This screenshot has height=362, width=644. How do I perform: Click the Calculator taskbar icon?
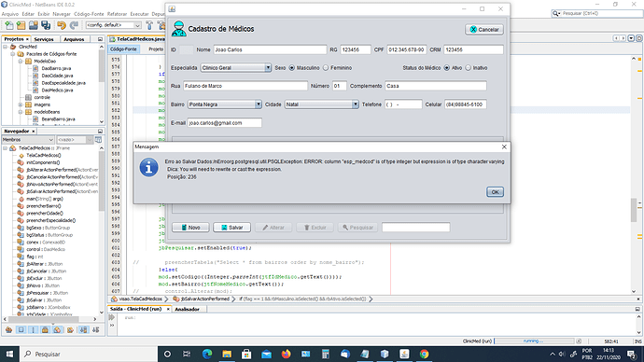tap(326, 354)
